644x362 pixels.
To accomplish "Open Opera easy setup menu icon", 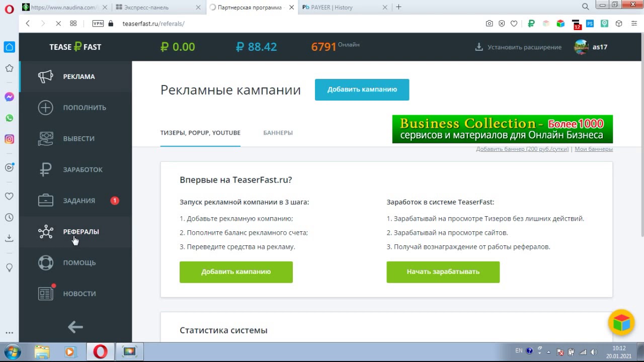I will (634, 24).
